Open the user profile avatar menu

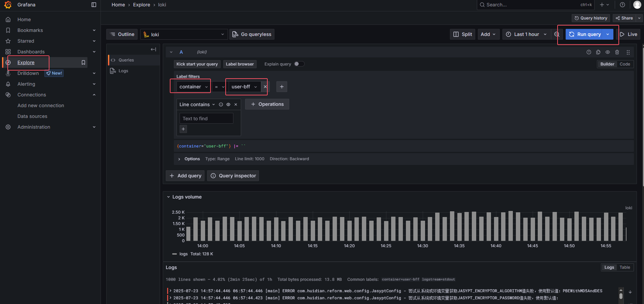tap(637, 5)
